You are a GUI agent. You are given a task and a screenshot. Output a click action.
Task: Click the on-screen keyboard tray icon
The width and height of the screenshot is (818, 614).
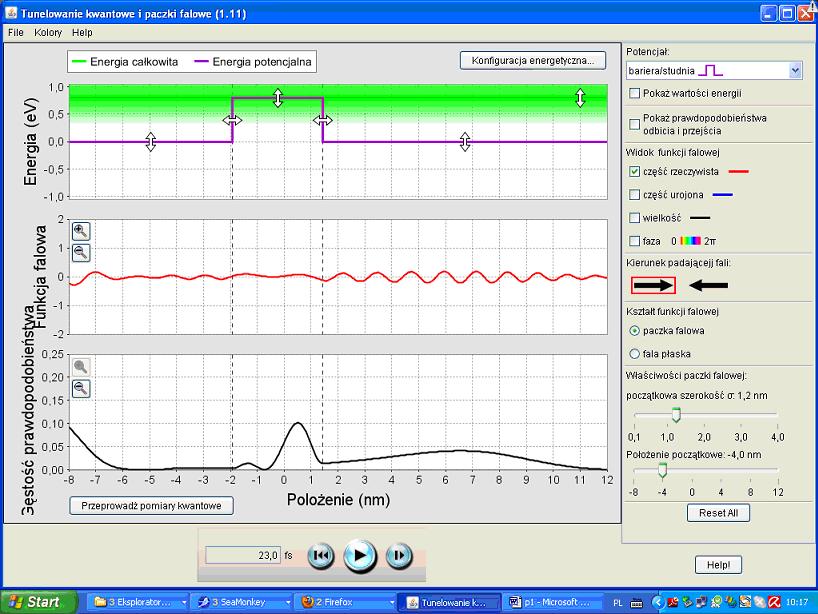click(636, 603)
